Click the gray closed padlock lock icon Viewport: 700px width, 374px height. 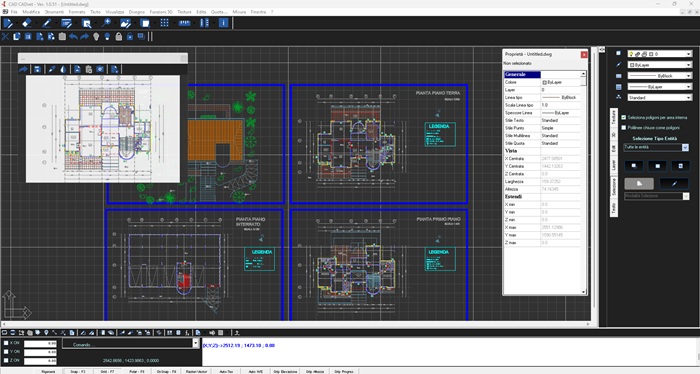pyautogui.click(x=119, y=37)
